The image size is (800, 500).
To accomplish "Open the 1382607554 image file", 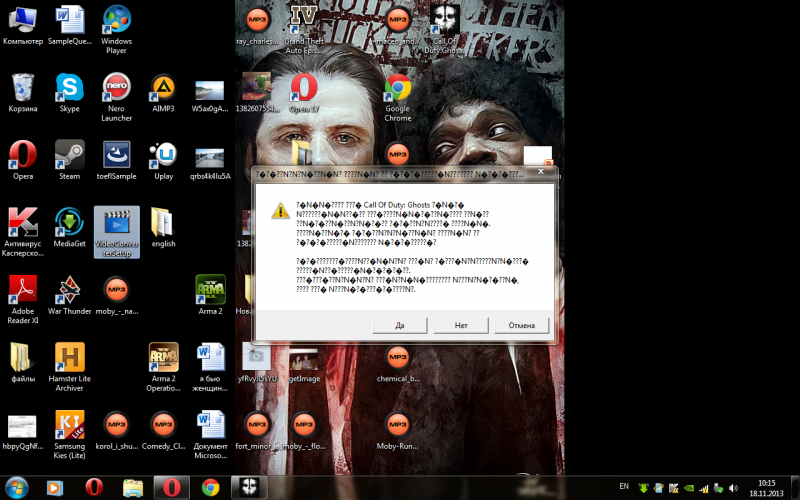I will [257, 93].
